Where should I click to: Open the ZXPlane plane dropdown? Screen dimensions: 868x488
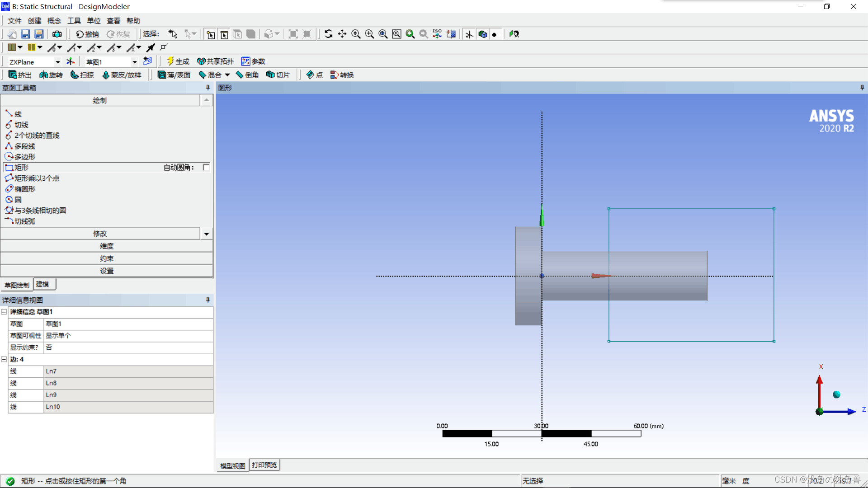click(57, 62)
